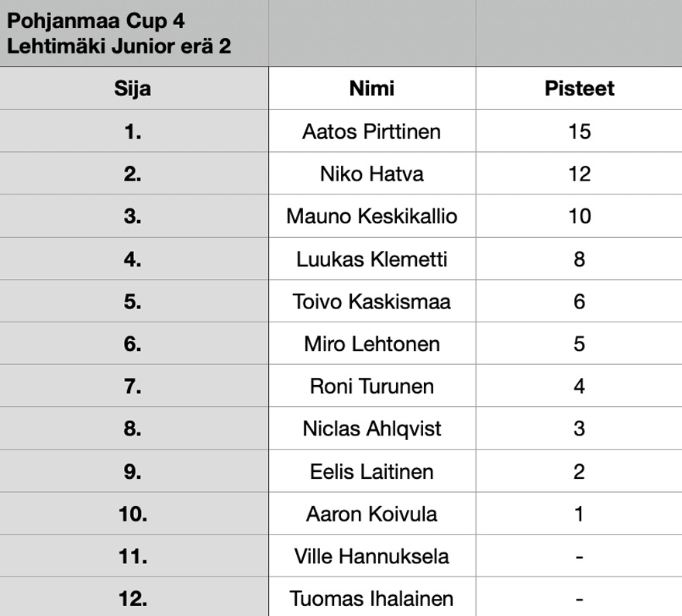
Task: Select the Aaron Koivula cell
Action: 372,514
